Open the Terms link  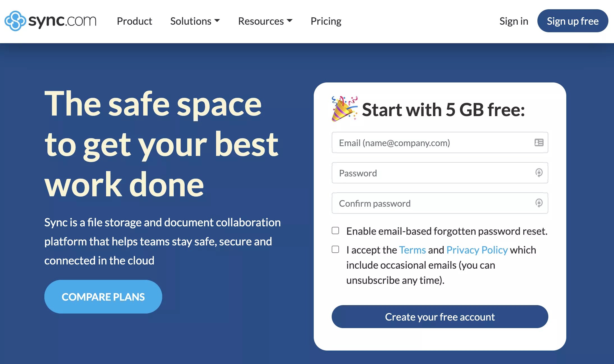click(412, 250)
